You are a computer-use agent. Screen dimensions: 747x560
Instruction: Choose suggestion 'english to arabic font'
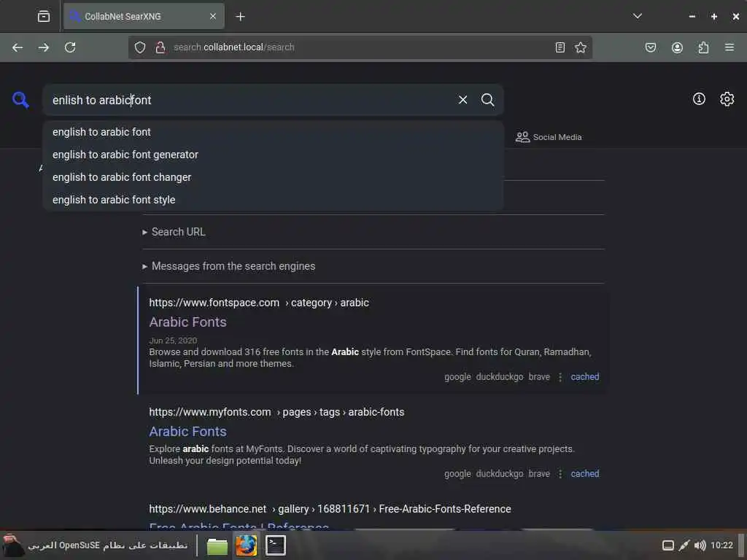pyautogui.click(x=273, y=132)
